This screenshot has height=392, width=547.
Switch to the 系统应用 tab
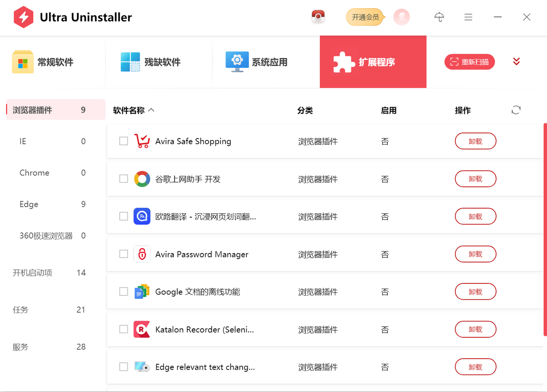(265, 62)
